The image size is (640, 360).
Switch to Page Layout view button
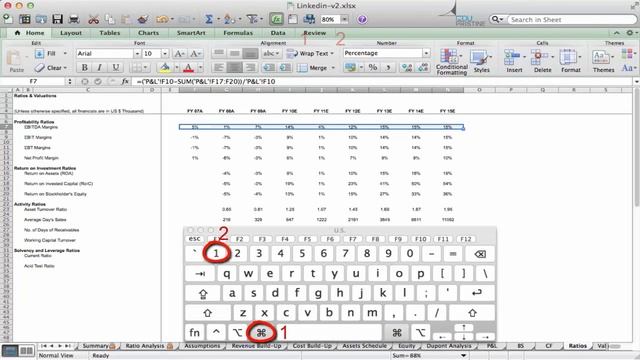pyautogui.click(x=27, y=351)
